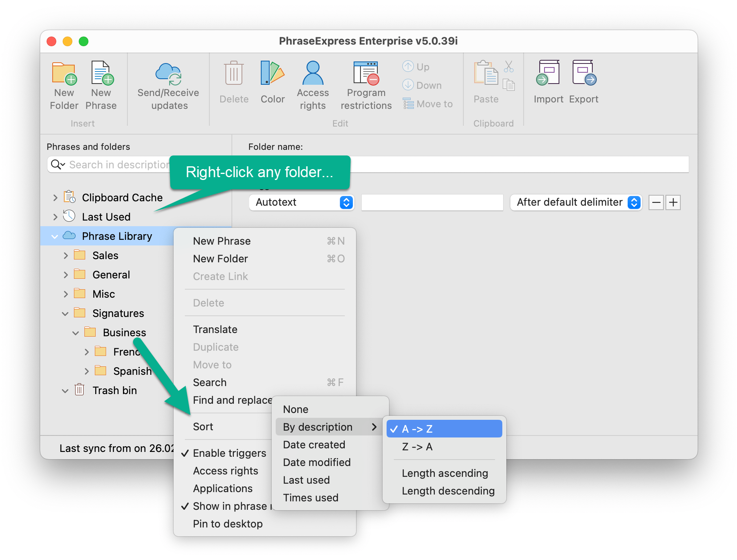The width and height of the screenshot is (737, 560).
Task: Click the plus button to add autotext
Action: pos(673,202)
